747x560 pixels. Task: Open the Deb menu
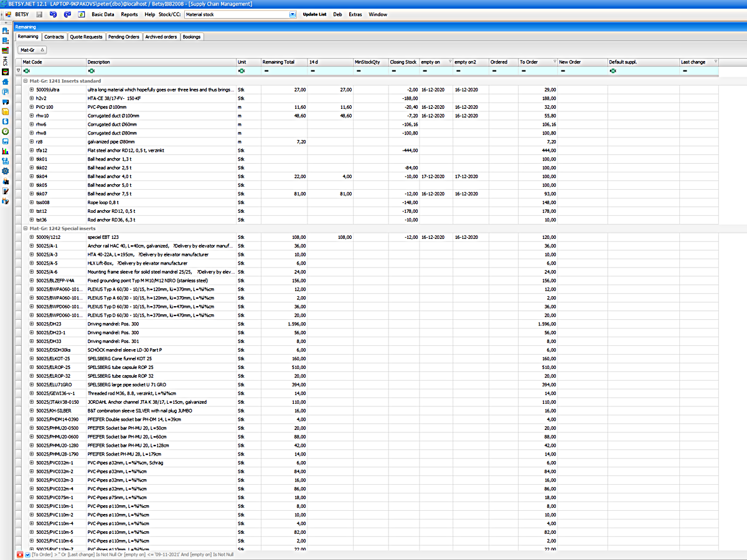coord(337,14)
